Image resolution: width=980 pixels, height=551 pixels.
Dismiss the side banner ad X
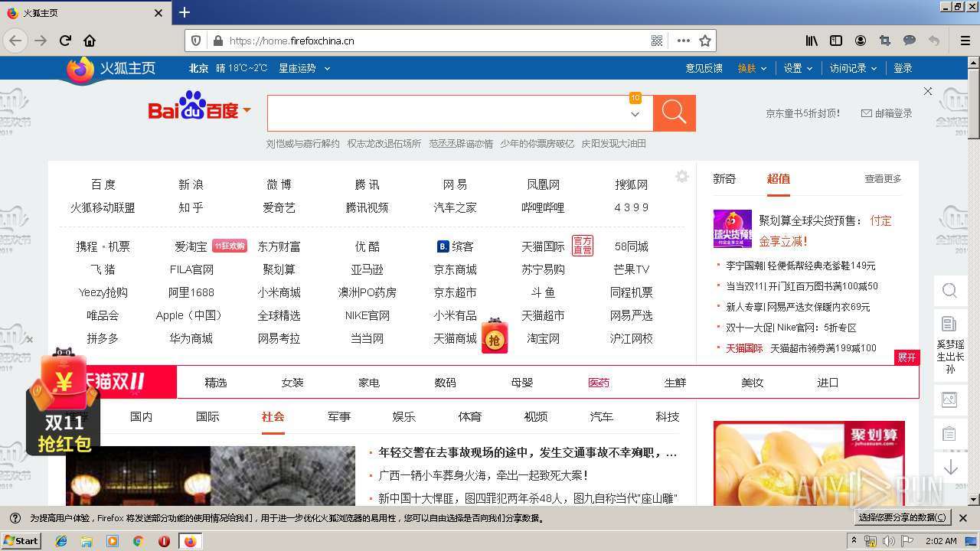point(928,91)
